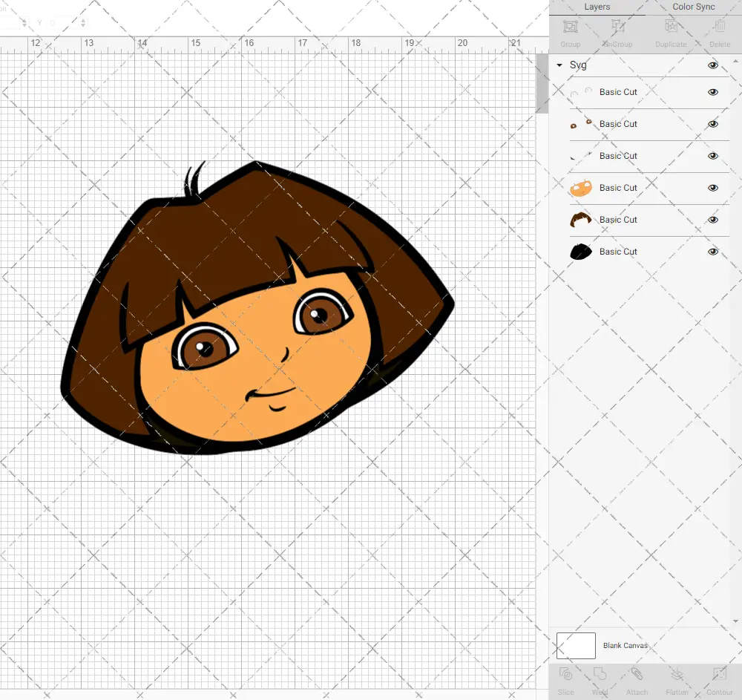The image size is (742, 700).
Task: Open the Contour tool
Action: tap(719, 675)
